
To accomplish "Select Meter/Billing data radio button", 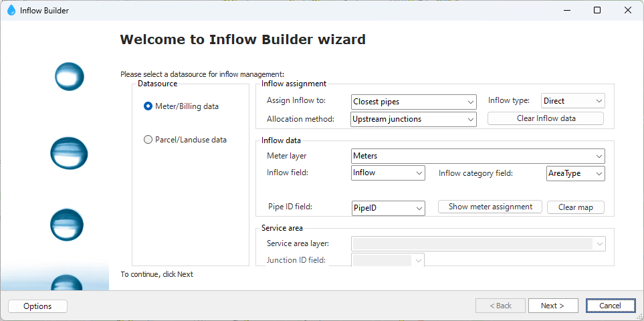I will (148, 106).
